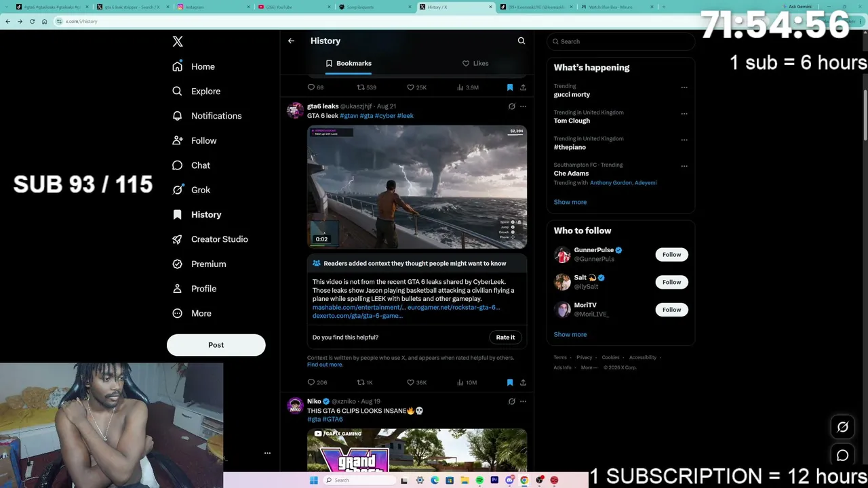
Task: Open options for gucci morty trend
Action: click(684, 87)
